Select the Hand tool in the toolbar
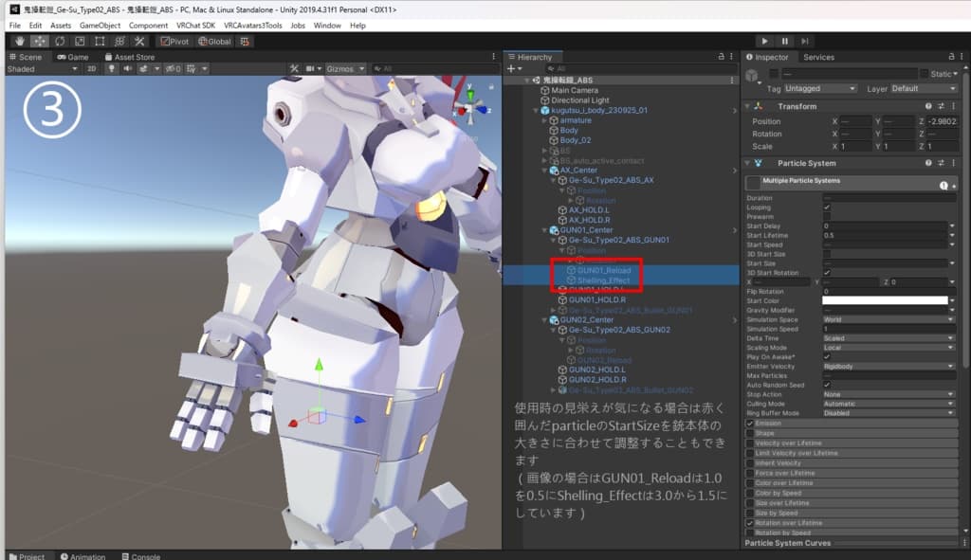Screen dimensions: 971x560 [x=20, y=41]
